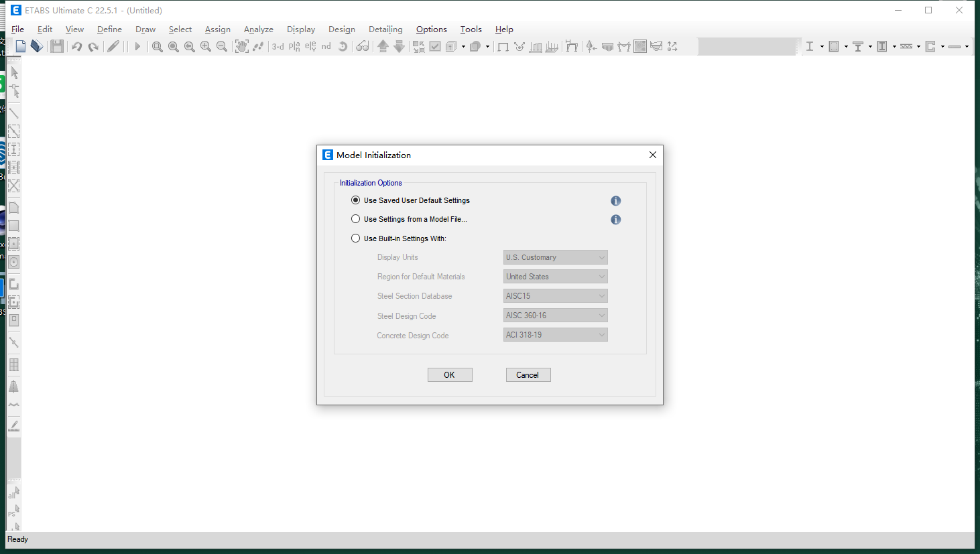Click the Ready status bar text

18,539
